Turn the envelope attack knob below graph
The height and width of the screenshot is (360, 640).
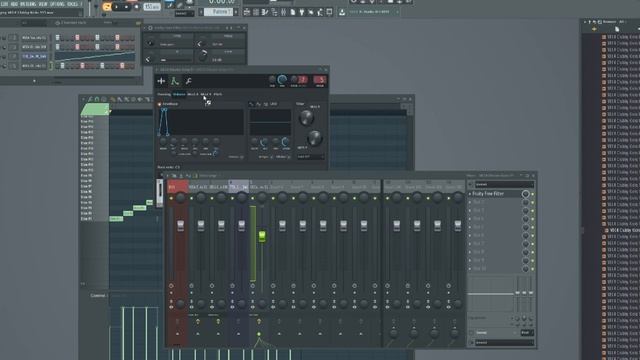(173, 141)
